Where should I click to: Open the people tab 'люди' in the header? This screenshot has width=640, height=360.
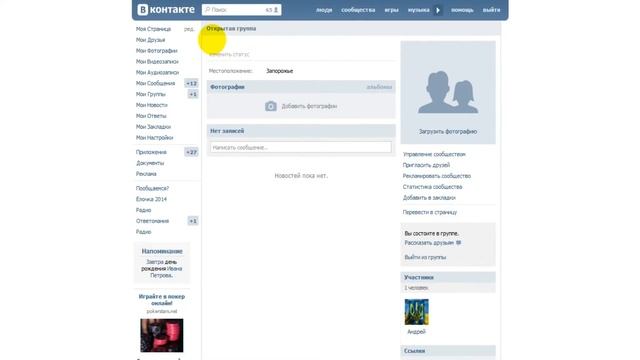pyautogui.click(x=324, y=10)
